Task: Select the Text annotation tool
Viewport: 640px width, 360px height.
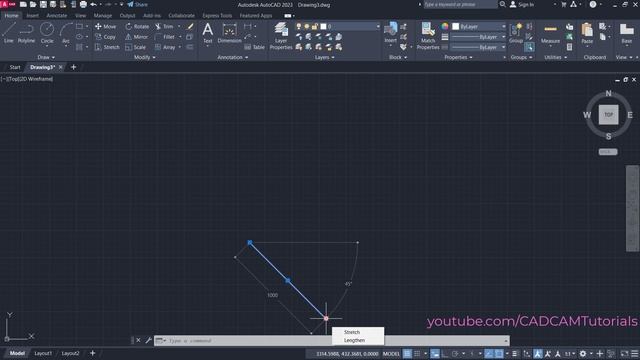Action: tap(208, 33)
